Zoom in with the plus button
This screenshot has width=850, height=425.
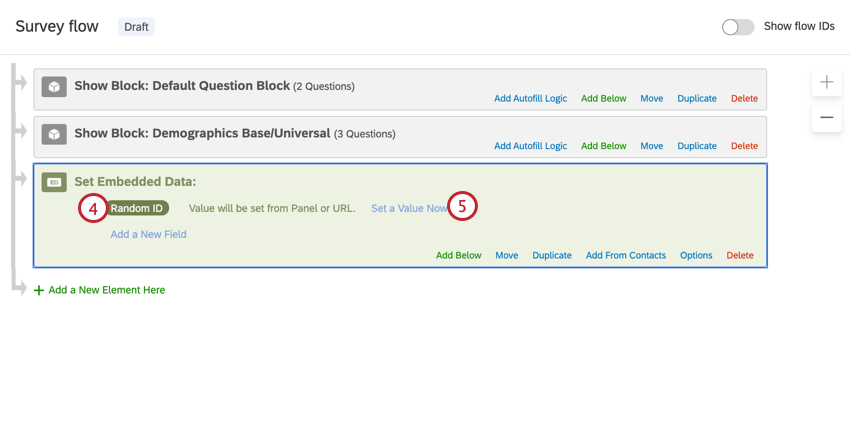click(826, 82)
